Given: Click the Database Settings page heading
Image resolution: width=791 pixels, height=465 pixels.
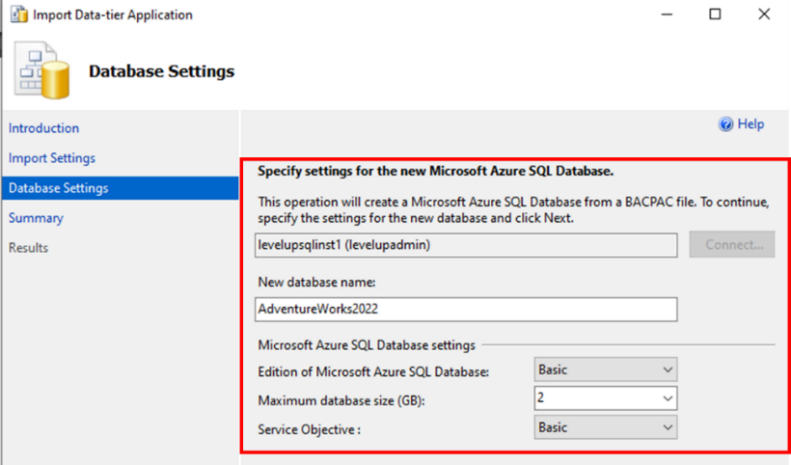Looking at the screenshot, I should pos(162,72).
